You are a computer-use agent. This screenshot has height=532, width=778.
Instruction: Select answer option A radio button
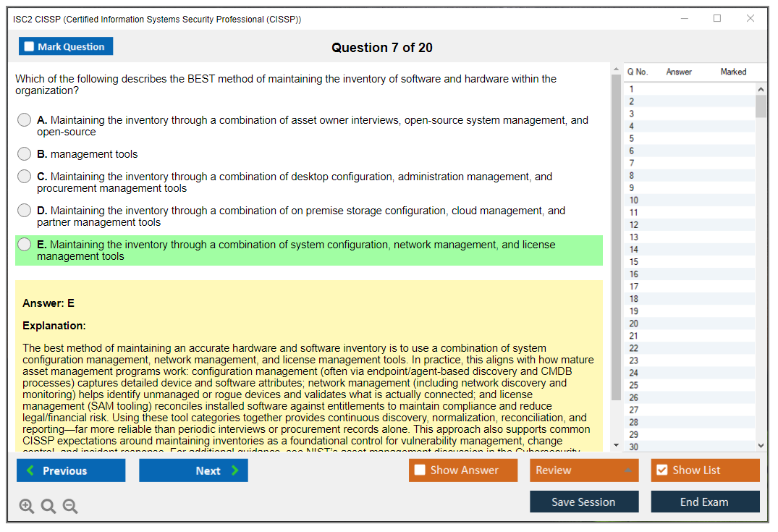[x=25, y=120]
